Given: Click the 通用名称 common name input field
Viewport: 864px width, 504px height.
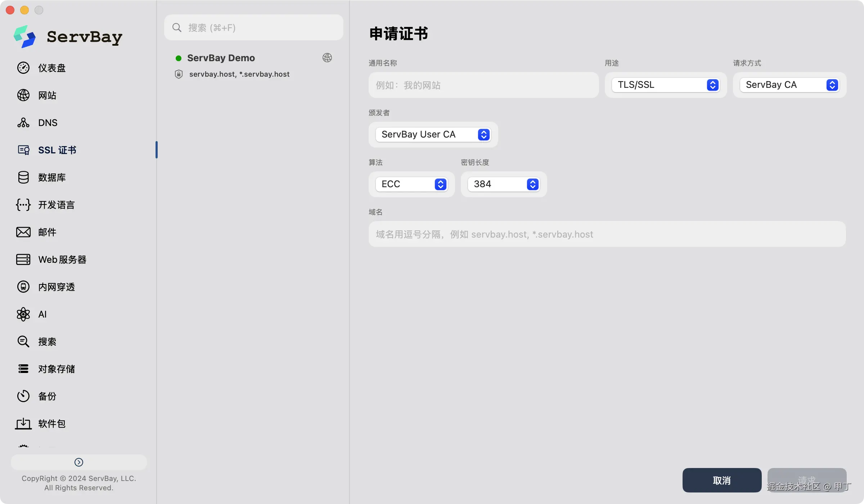Looking at the screenshot, I should 483,85.
